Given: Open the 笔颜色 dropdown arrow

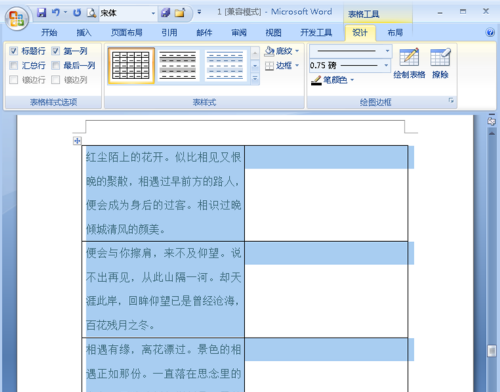Looking at the screenshot, I should pos(352,80).
